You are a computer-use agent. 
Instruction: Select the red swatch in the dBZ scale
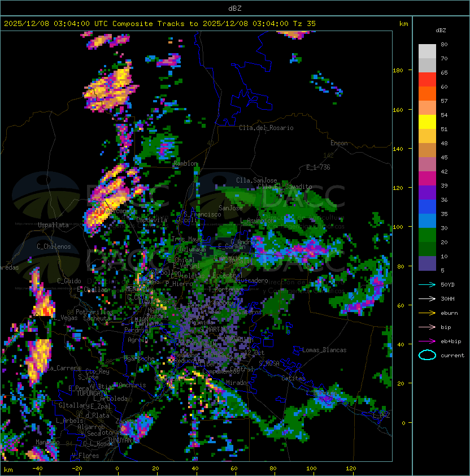[x=427, y=80]
